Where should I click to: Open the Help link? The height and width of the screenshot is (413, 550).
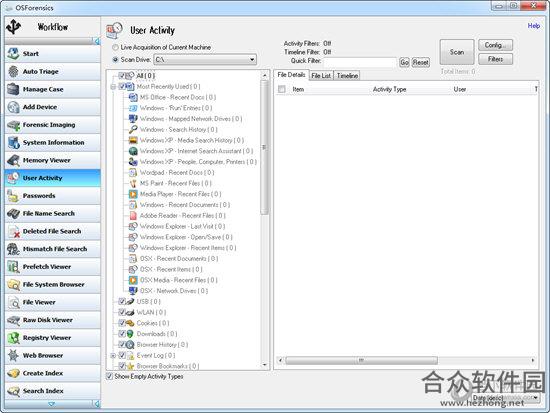(534, 26)
